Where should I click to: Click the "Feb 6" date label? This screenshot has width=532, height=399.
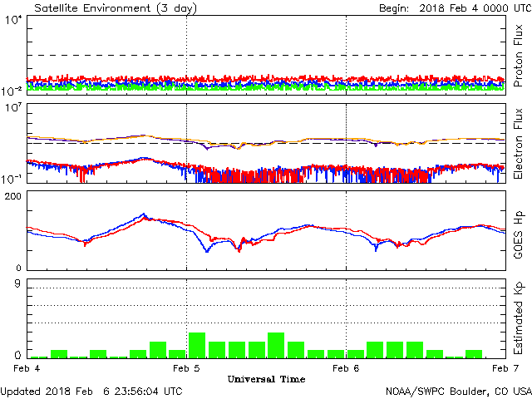(x=346, y=368)
